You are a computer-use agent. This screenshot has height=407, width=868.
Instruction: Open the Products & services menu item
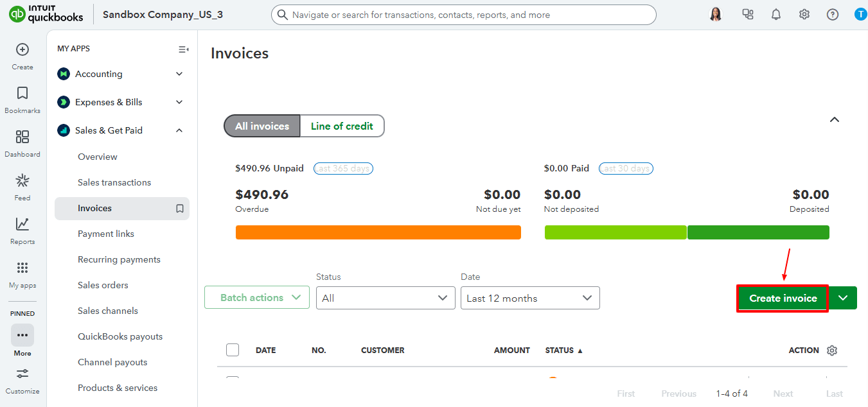coord(118,388)
